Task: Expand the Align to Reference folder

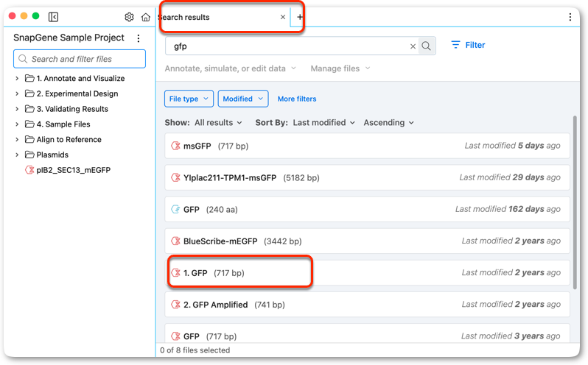Action: (17, 139)
